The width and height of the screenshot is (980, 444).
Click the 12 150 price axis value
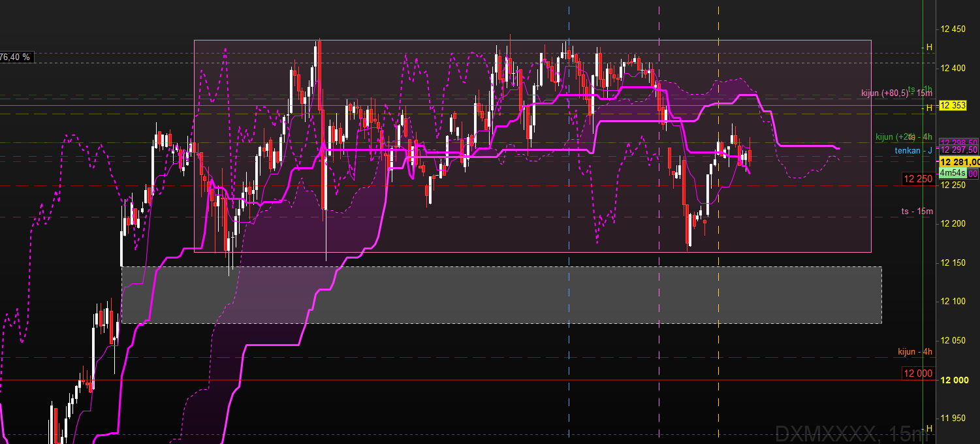(x=952, y=262)
